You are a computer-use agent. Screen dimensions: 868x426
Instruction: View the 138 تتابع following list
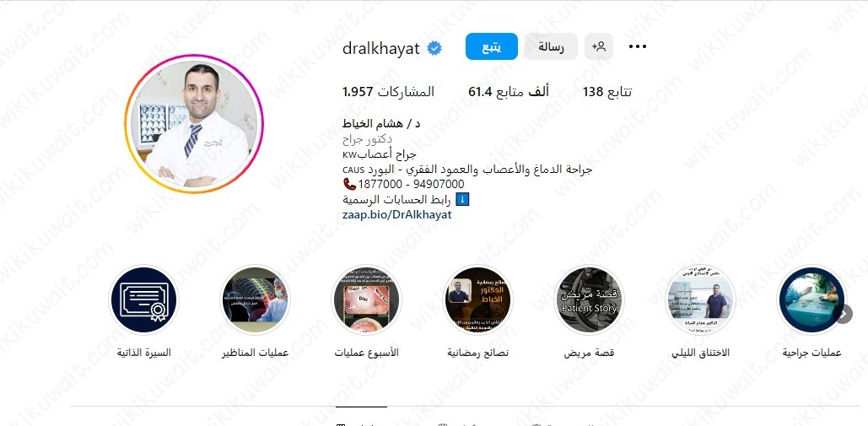tap(607, 92)
